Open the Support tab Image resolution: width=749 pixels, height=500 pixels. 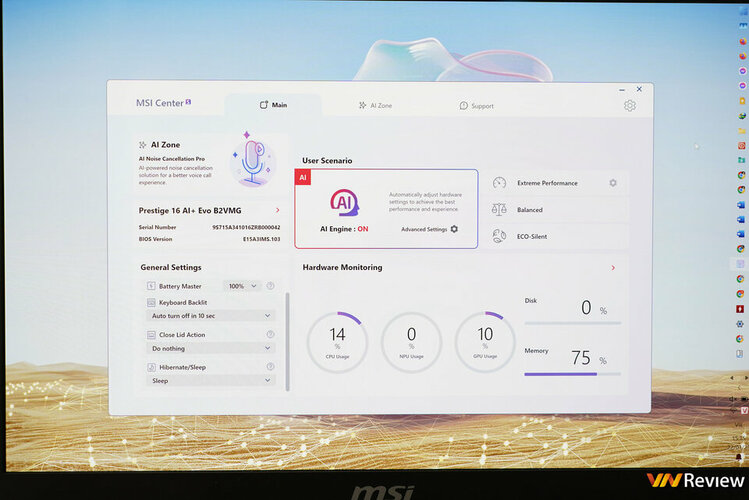476,105
